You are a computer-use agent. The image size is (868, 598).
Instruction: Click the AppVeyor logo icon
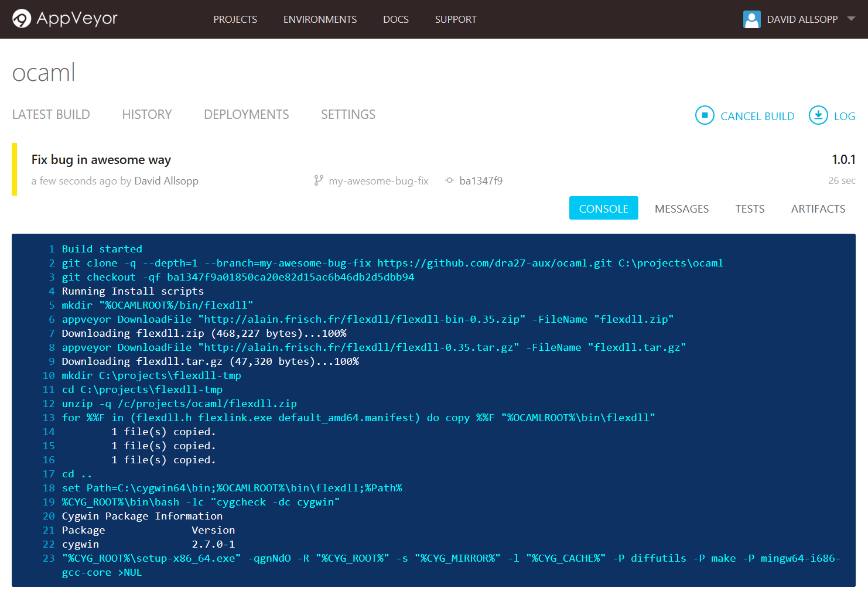(22, 19)
